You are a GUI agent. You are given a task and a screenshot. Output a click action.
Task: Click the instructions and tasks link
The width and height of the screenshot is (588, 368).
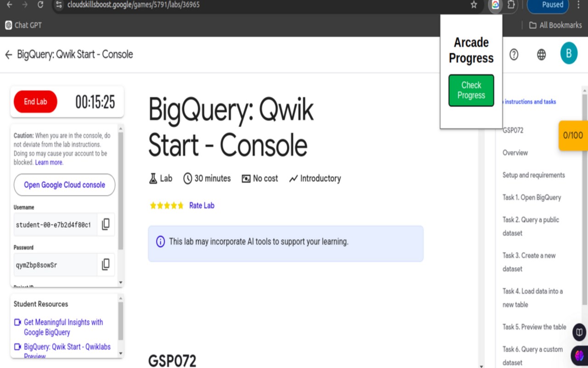pos(530,102)
